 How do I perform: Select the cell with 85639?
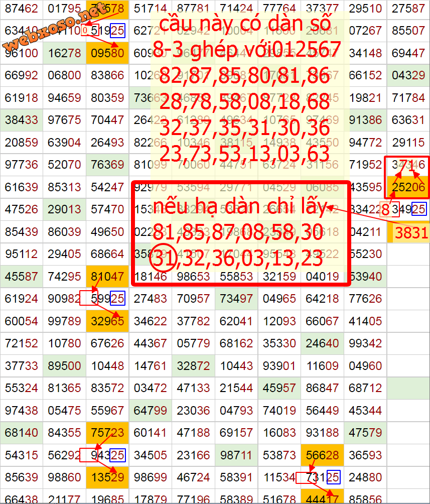click(22, 477)
